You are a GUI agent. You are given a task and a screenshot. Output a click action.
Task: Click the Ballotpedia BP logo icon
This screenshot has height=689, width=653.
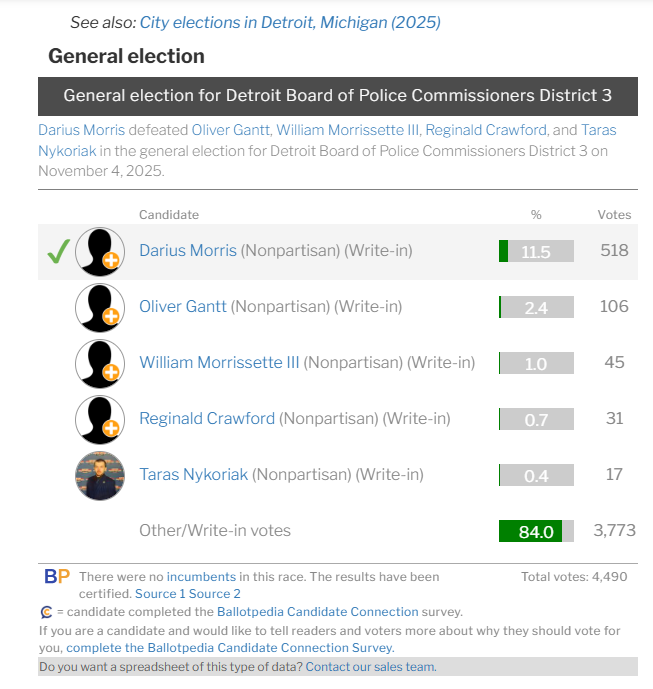coord(57,576)
